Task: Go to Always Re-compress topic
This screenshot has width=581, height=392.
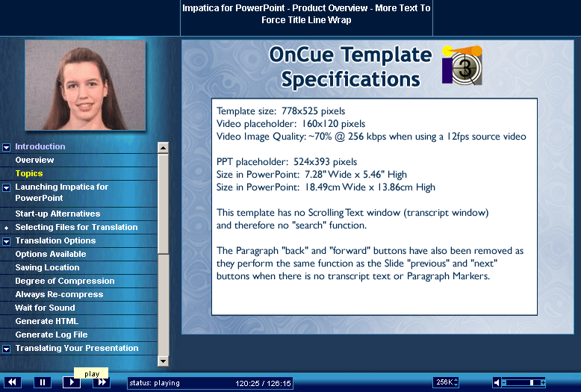Action: coord(59,294)
